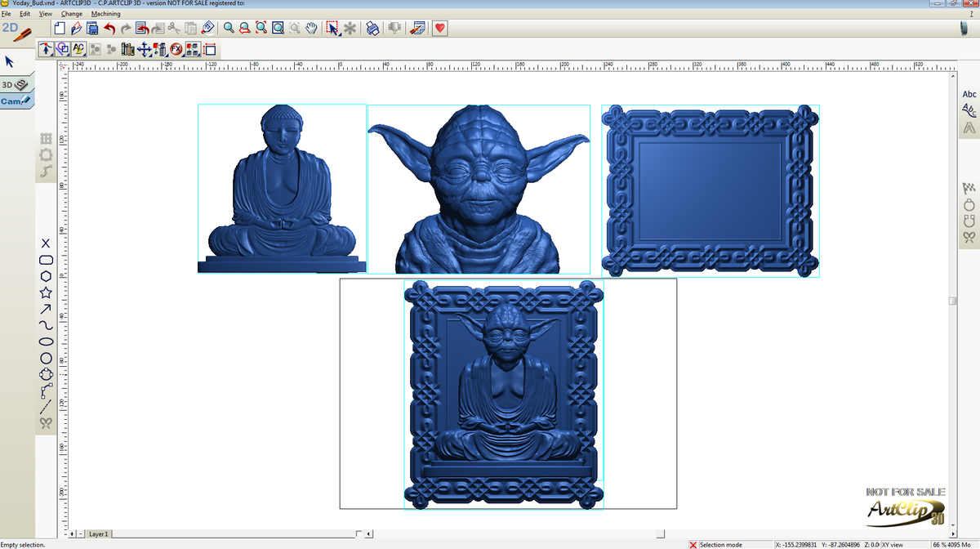The height and width of the screenshot is (549, 980).
Task: Click the overlapping shapes icon in second toolbar
Action: pyautogui.click(x=62, y=49)
